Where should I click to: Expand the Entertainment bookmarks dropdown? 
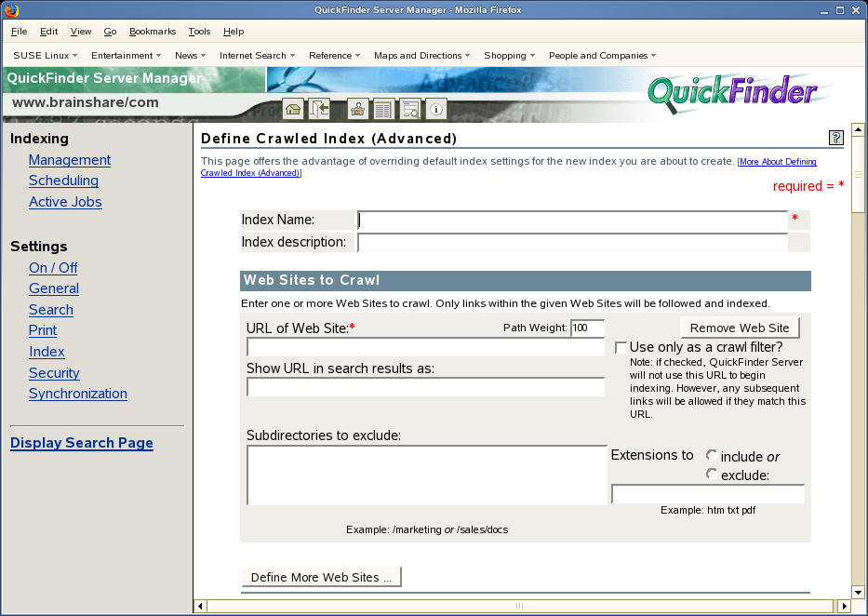[127, 55]
